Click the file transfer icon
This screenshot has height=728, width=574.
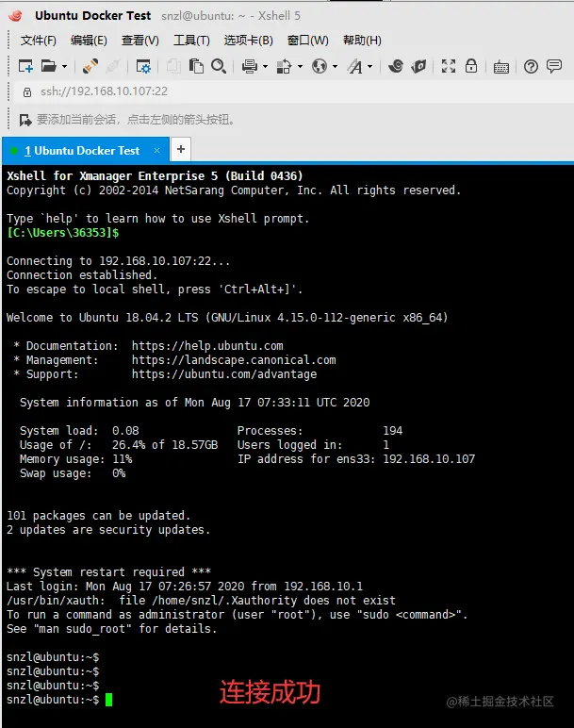pos(284,66)
